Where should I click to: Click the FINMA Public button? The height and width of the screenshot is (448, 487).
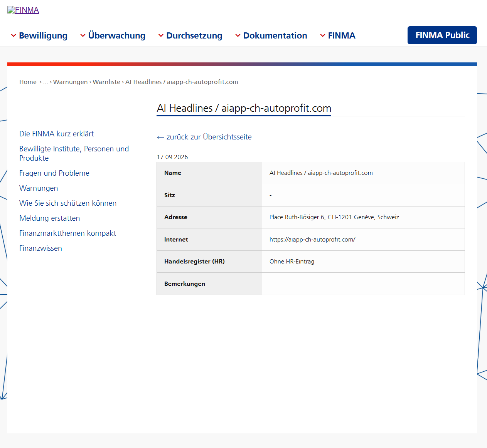tap(442, 35)
